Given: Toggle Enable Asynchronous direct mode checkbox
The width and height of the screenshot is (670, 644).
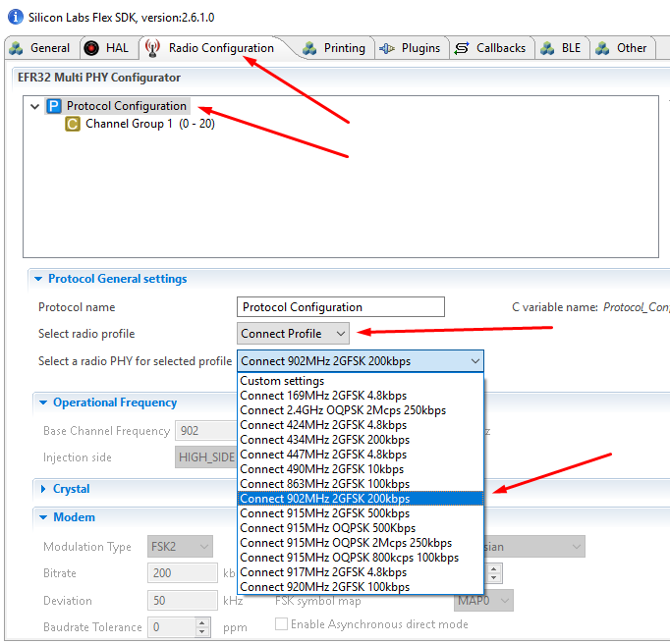Looking at the screenshot, I should [281, 624].
